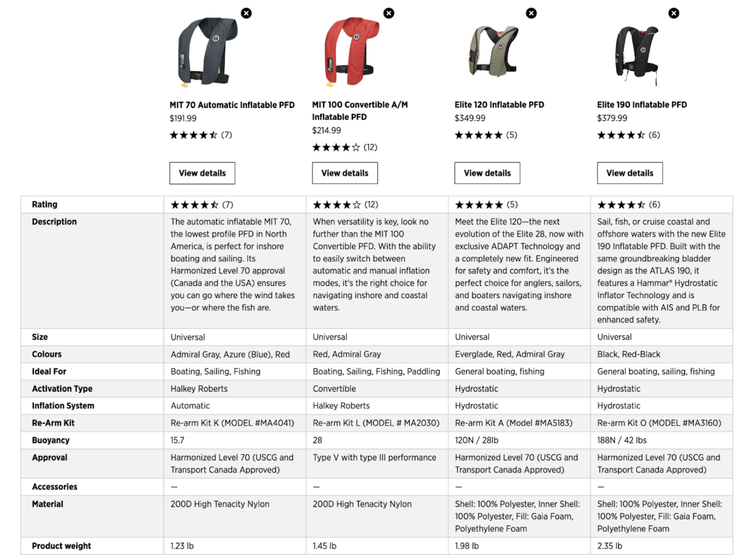The width and height of the screenshot is (742, 560).
Task: Click the olive Elite 120 vest image
Action: [493, 52]
